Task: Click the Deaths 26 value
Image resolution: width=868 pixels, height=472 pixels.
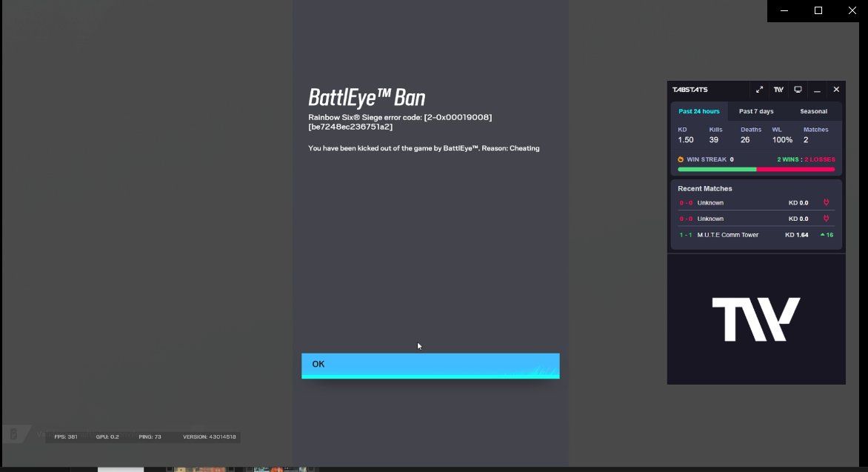Action: click(x=745, y=140)
